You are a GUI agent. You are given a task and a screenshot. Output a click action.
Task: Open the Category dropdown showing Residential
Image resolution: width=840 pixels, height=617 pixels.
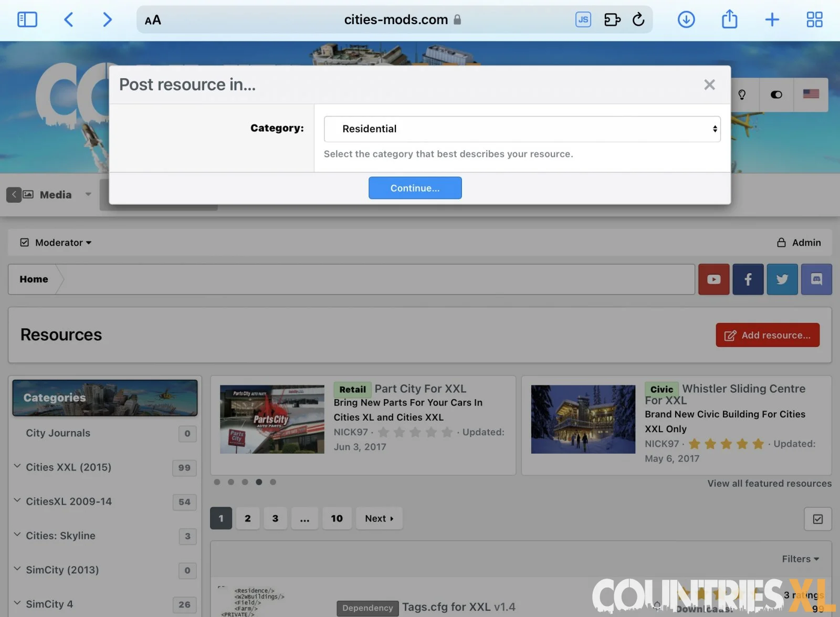pos(522,129)
